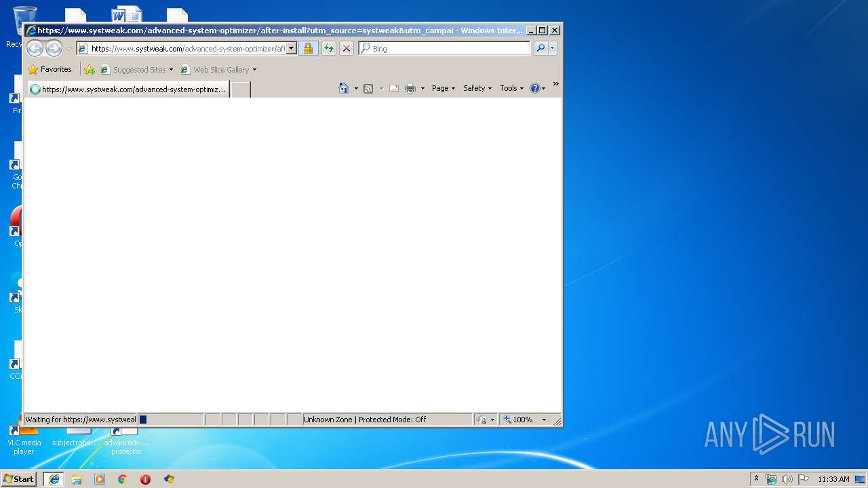The height and width of the screenshot is (488, 868).
Task: Click the volume speaker tray icon
Action: point(787,479)
